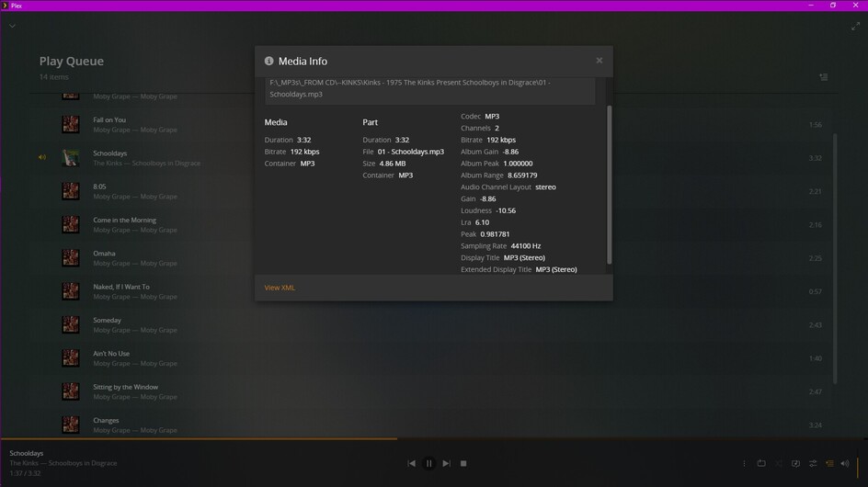The height and width of the screenshot is (487, 868).
Task: Open the lyrics/music video icon
Action: click(x=795, y=463)
